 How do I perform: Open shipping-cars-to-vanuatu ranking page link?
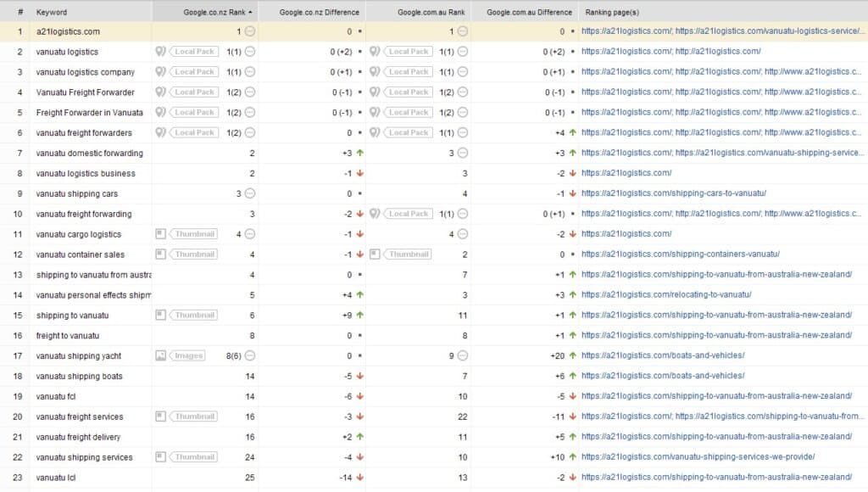674,193
